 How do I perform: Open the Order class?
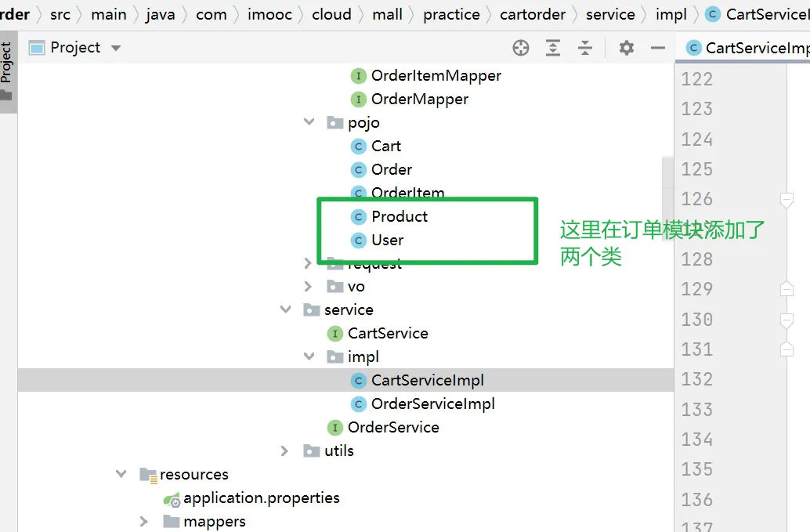click(392, 169)
